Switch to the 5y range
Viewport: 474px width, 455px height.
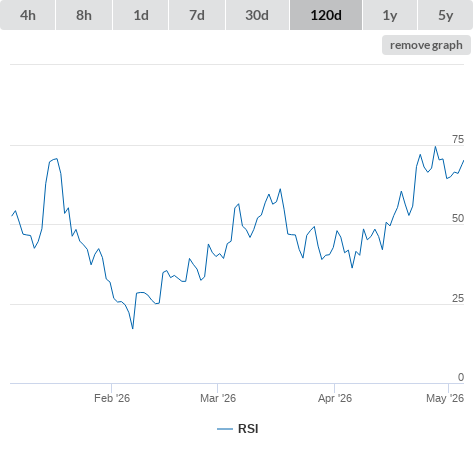coord(445,15)
